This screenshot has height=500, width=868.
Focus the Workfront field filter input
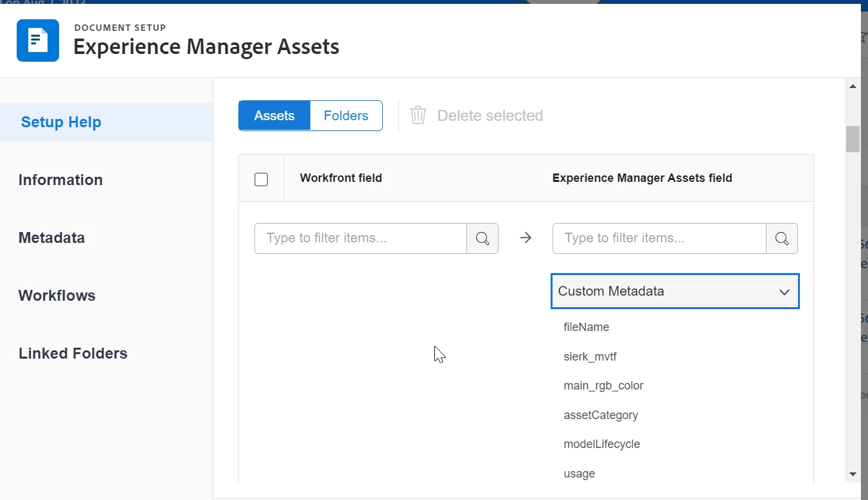pyautogui.click(x=361, y=238)
